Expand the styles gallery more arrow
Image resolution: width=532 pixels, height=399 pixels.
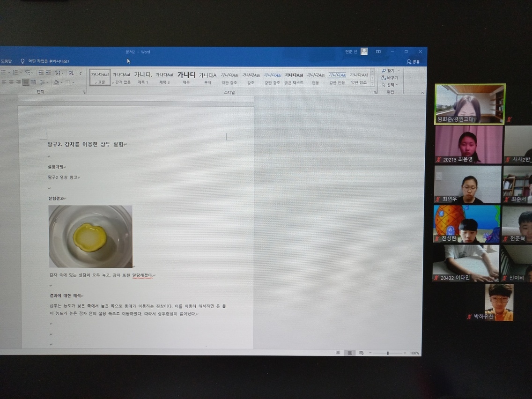point(372,83)
